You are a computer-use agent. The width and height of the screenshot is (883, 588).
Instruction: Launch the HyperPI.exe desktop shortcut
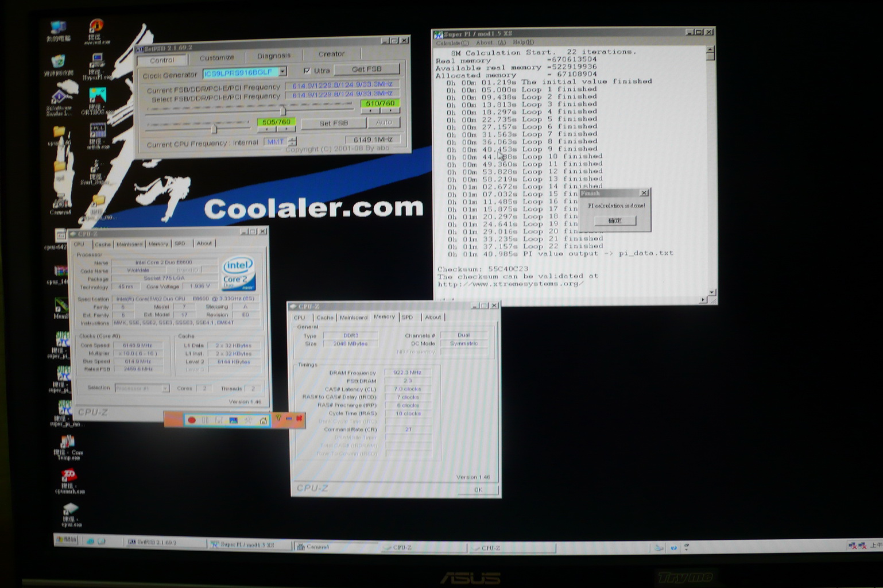(97, 66)
